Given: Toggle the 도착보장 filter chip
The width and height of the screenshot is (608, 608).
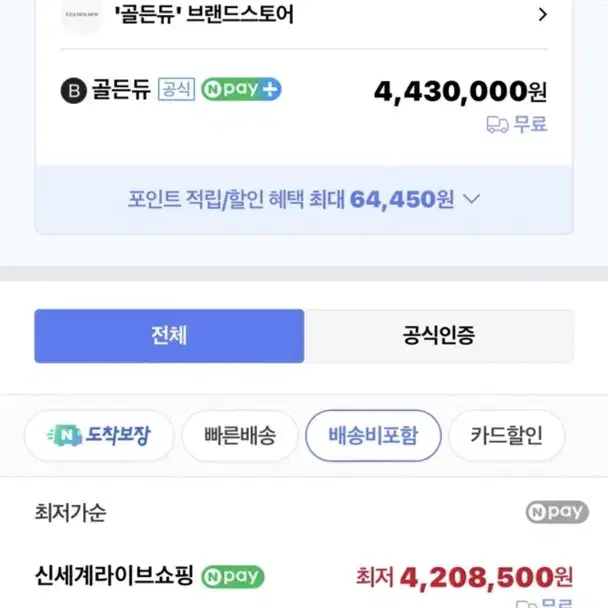Looking at the screenshot, I should [99, 435].
